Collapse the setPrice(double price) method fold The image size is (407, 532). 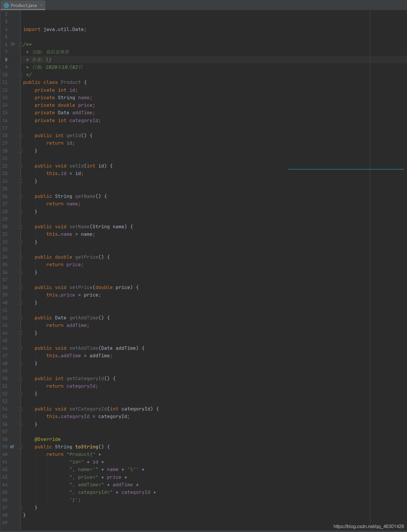tap(21, 288)
